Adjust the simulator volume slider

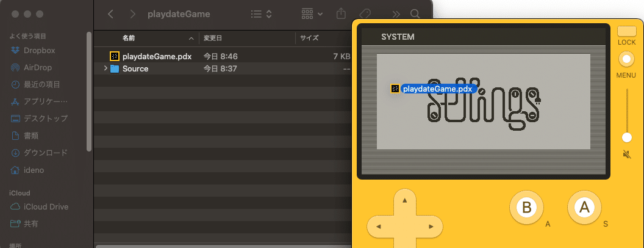click(x=626, y=137)
